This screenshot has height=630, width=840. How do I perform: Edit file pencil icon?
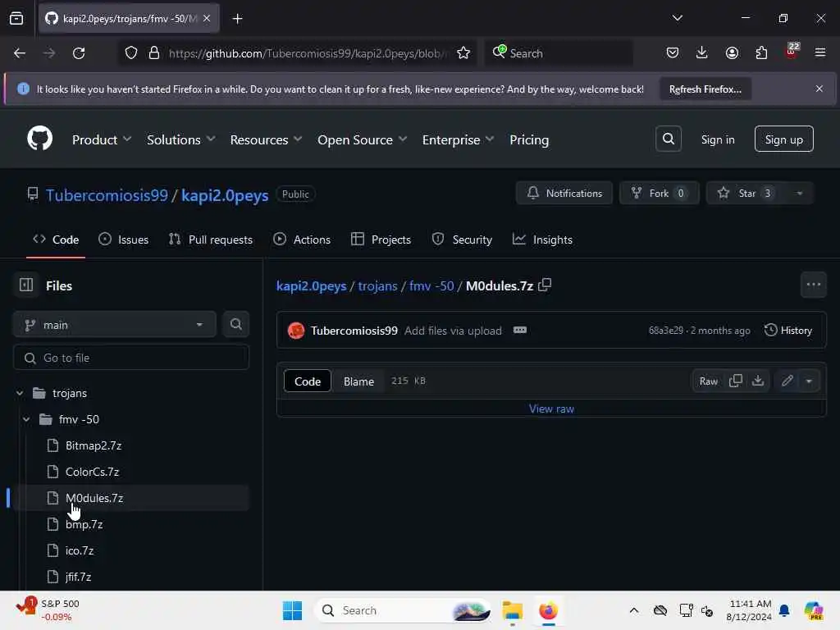(787, 381)
